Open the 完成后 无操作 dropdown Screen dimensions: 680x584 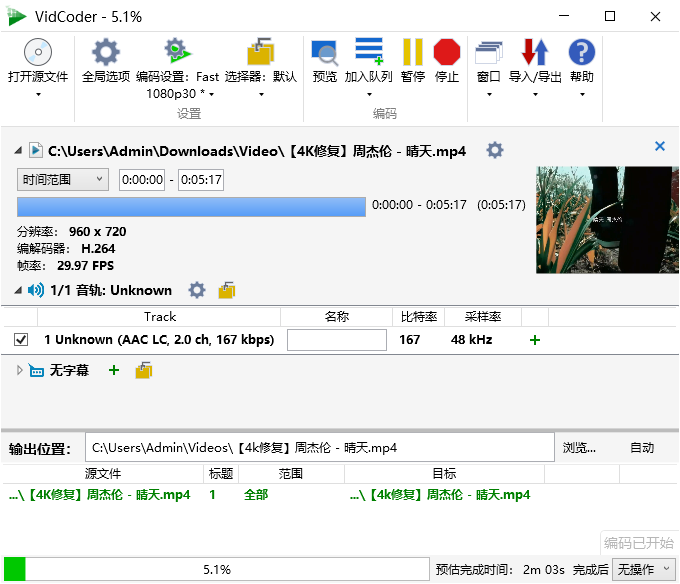644,569
